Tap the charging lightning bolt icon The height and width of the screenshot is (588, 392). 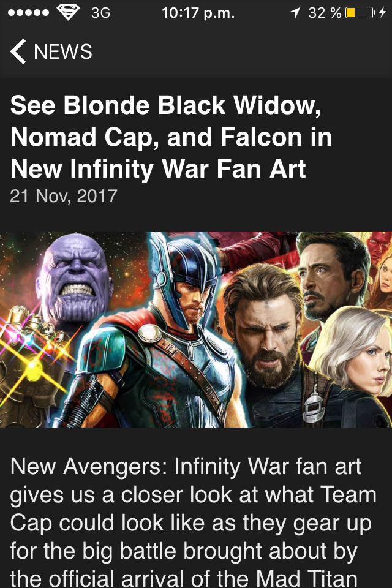(x=382, y=13)
